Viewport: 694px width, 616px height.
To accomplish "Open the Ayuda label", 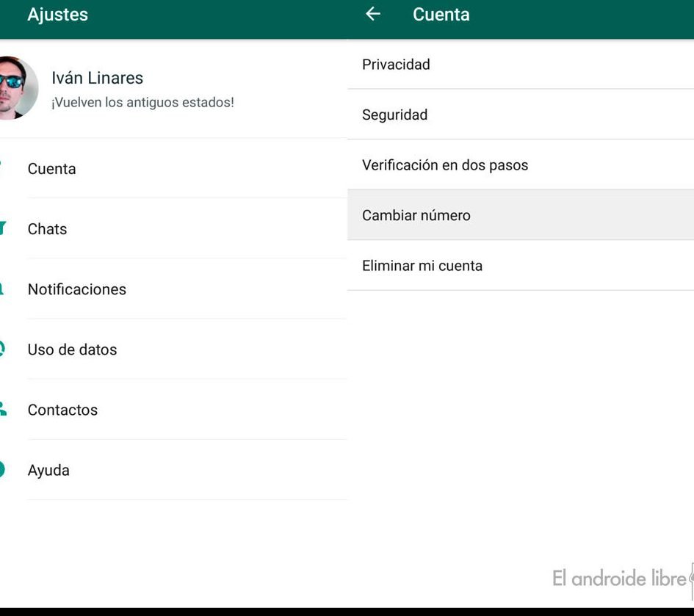I will 48,470.
